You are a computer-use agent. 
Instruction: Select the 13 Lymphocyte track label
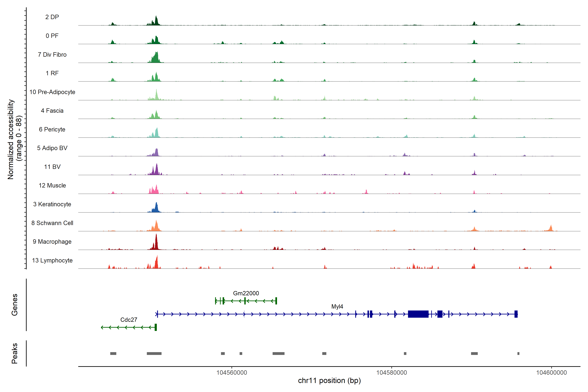coord(52,261)
